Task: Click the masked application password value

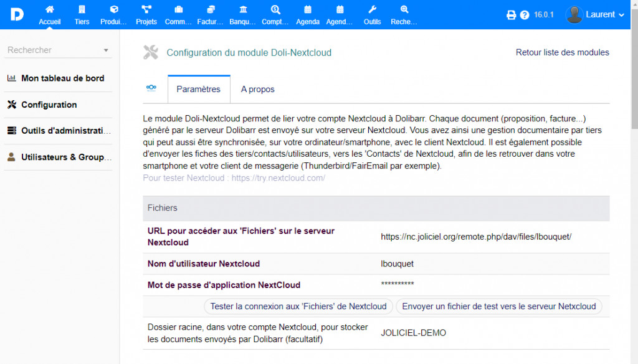Action: (x=397, y=284)
